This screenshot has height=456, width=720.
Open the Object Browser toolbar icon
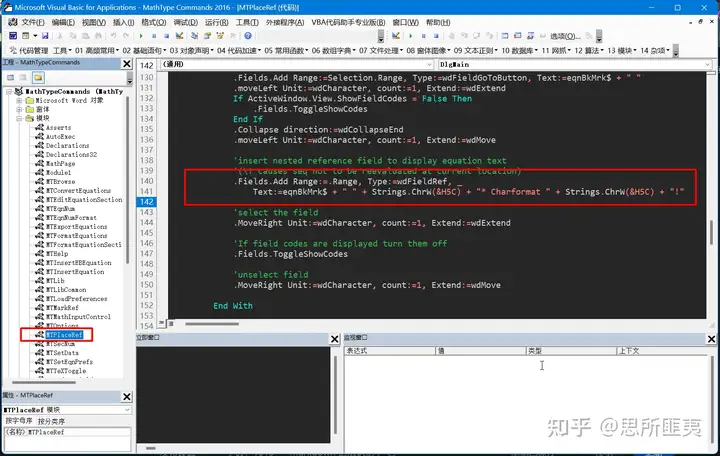pos(220,36)
